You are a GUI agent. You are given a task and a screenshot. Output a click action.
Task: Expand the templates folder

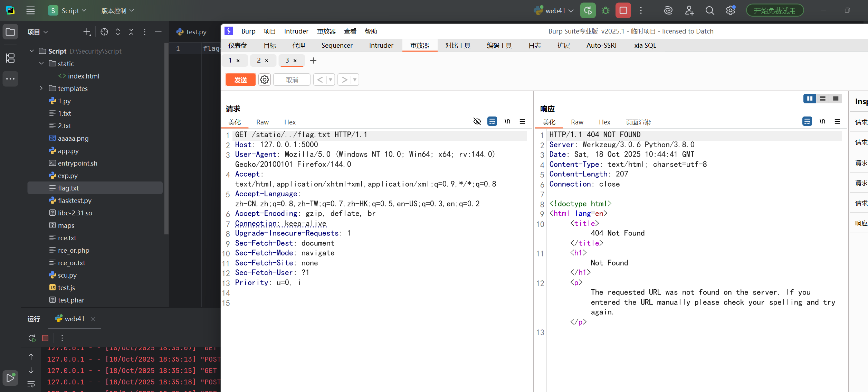click(x=41, y=88)
